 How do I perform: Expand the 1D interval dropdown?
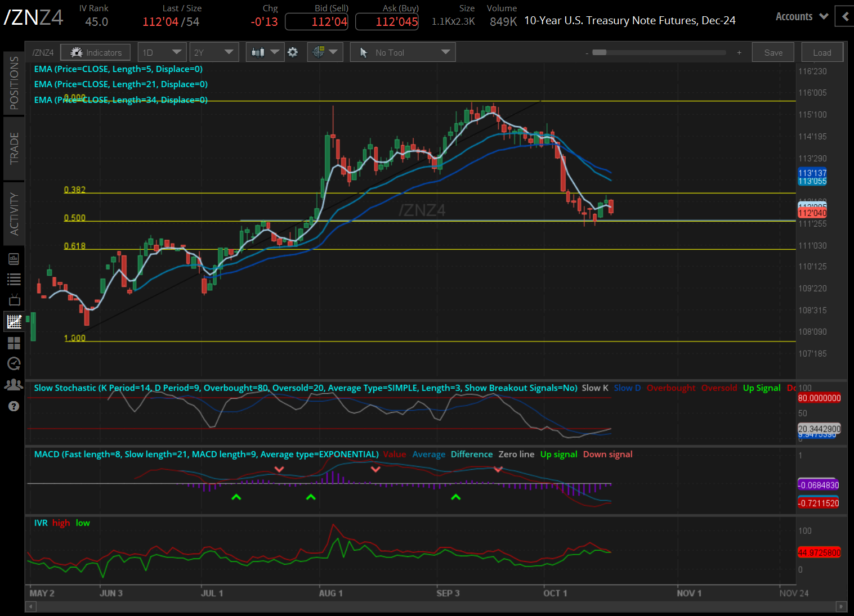[x=162, y=52]
